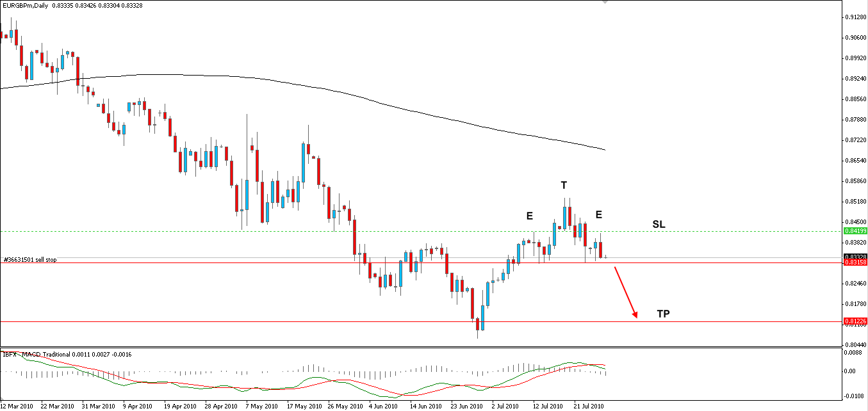This screenshot has height=411, width=868.
Task: Click the 0.00 MACD scale value
Action: [851, 371]
